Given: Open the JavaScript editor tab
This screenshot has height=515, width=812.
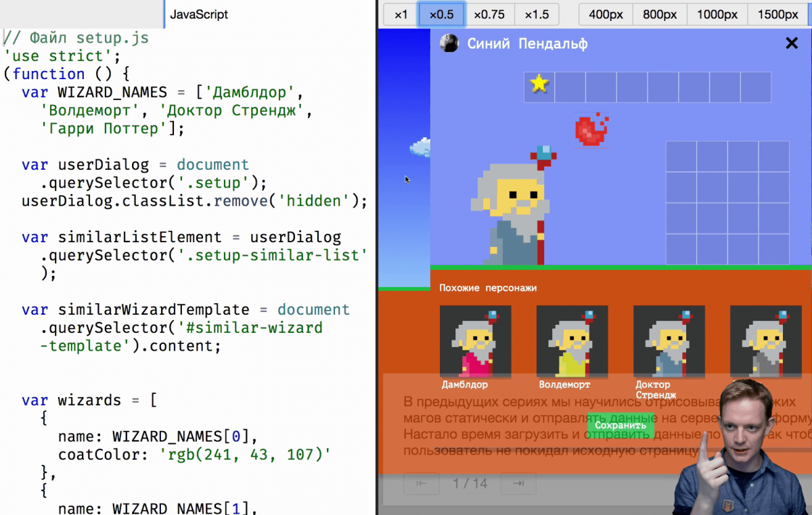Looking at the screenshot, I should coord(199,14).
